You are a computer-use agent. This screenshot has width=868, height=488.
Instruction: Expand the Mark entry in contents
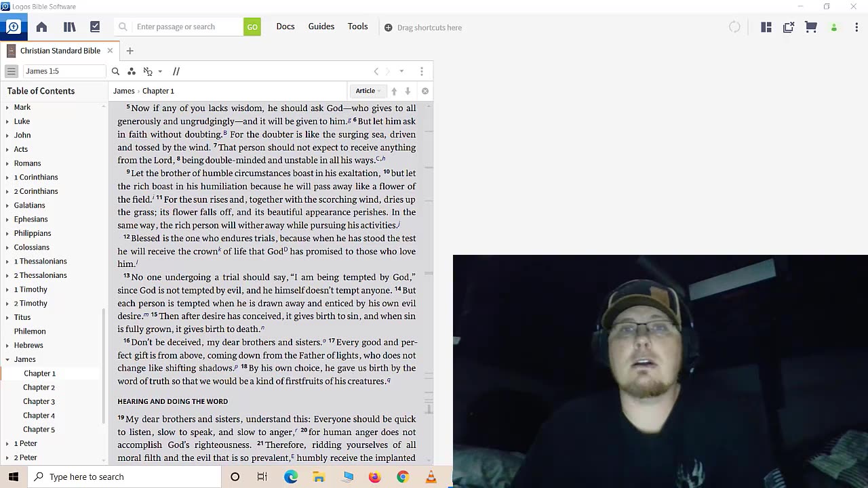point(7,107)
